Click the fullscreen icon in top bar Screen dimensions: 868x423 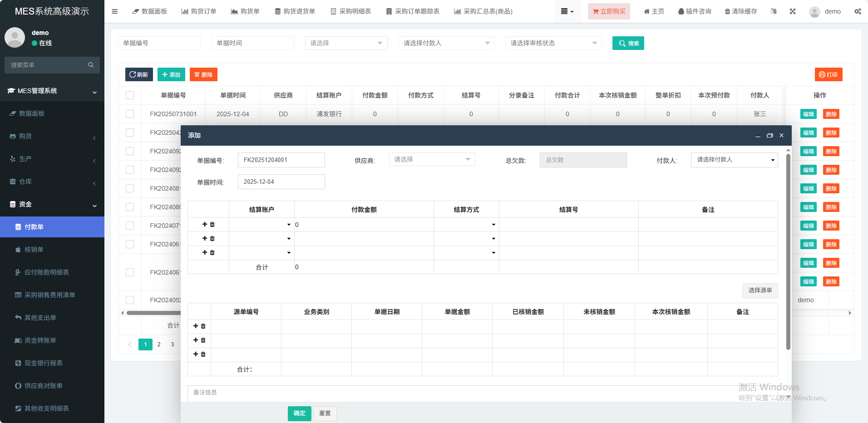click(x=793, y=11)
